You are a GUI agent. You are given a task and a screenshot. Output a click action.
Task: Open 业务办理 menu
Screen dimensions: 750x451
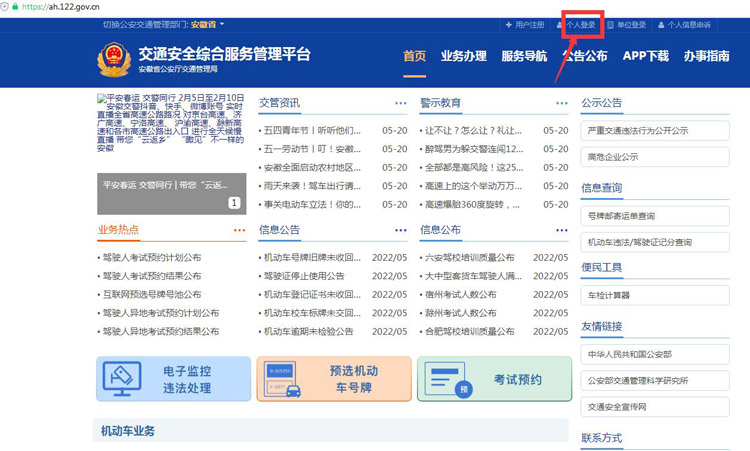tap(463, 56)
